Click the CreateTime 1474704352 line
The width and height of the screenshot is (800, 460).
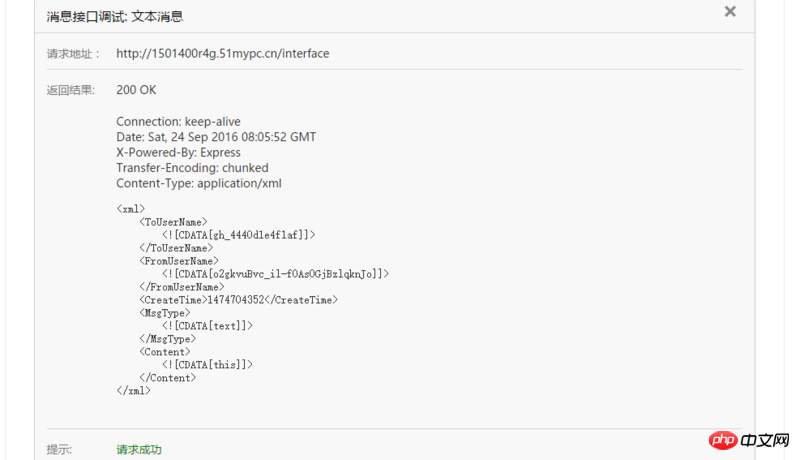point(238,300)
